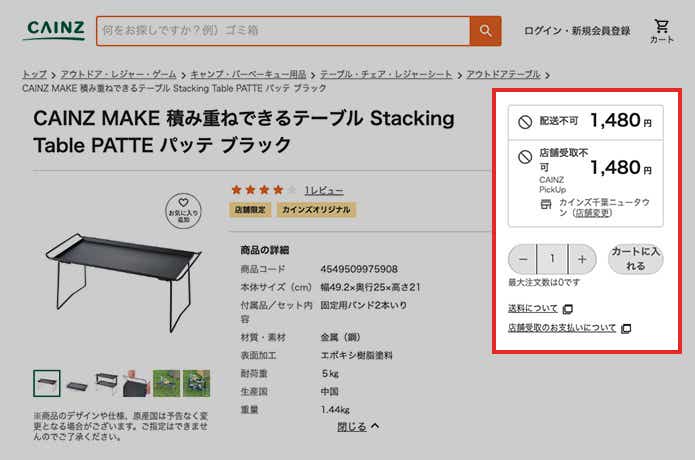Click external-link icon next to 店舗受取のお支払いについて

coord(626,328)
